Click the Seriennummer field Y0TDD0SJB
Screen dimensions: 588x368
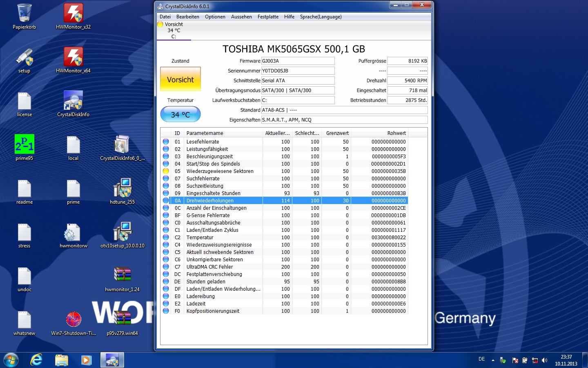298,71
